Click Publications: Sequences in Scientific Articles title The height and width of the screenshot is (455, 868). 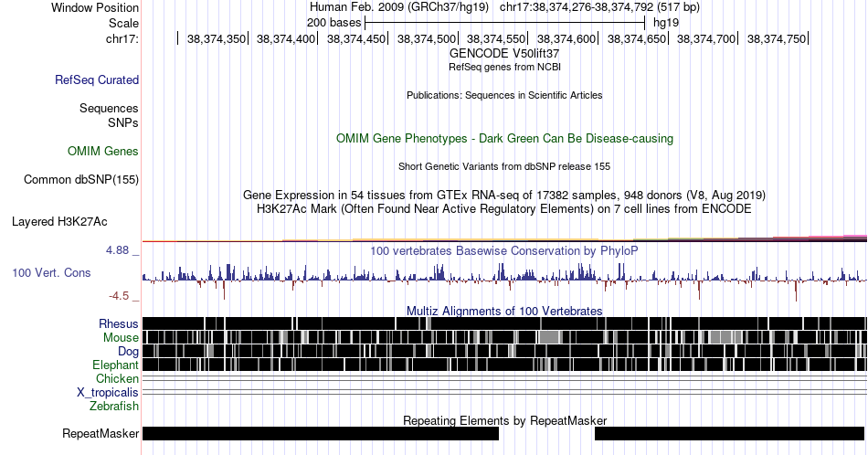pos(504,95)
